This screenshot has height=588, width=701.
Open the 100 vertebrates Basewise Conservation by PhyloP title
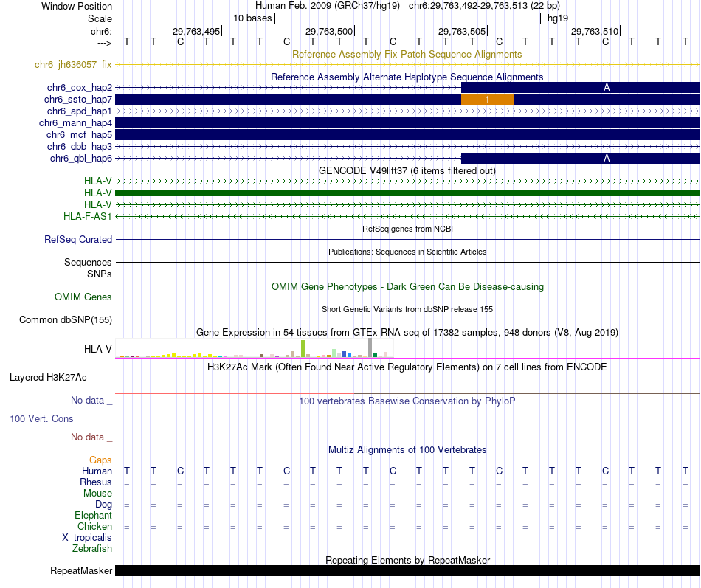pyautogui.click(x=407, y=401)
